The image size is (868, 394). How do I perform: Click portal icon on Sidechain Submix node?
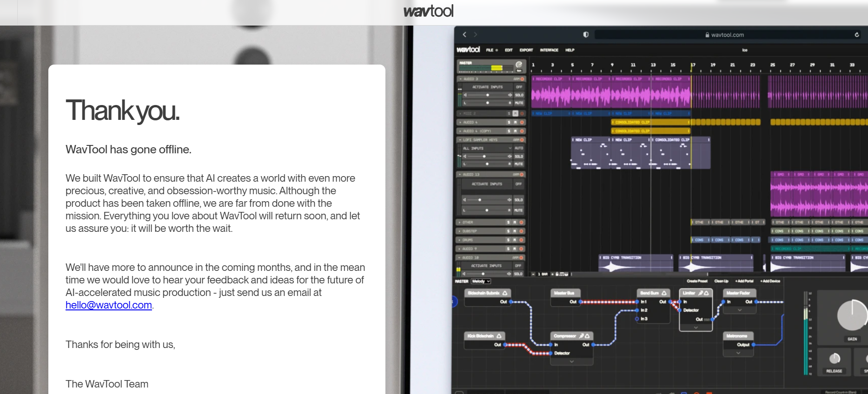click(505, 293)
